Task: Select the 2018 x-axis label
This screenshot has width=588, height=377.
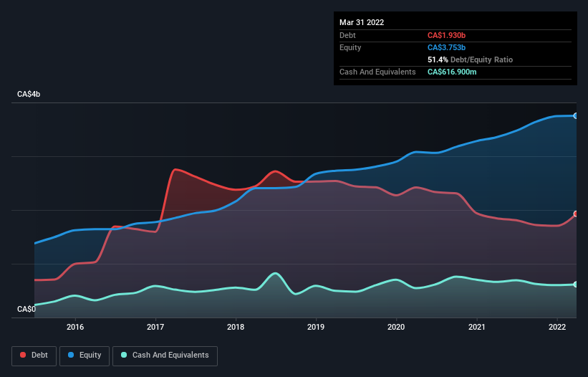Action: pyautogui.click(x=236, y=327)
